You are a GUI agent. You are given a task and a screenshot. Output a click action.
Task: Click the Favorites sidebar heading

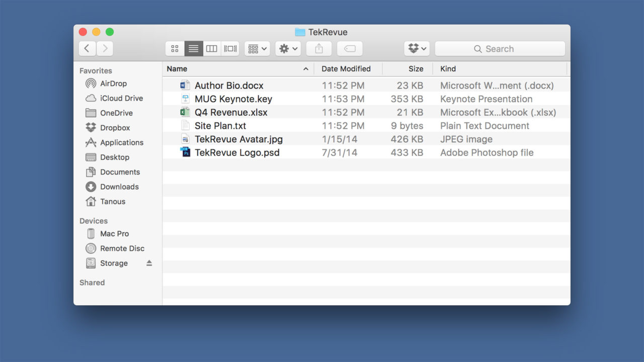click(96, 71)
